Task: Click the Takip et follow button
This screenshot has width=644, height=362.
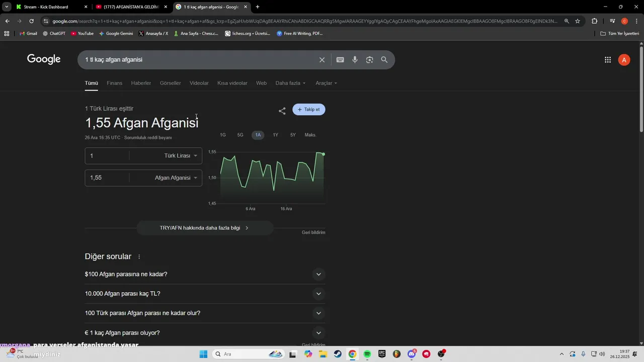Action: (x=309, y=110)
